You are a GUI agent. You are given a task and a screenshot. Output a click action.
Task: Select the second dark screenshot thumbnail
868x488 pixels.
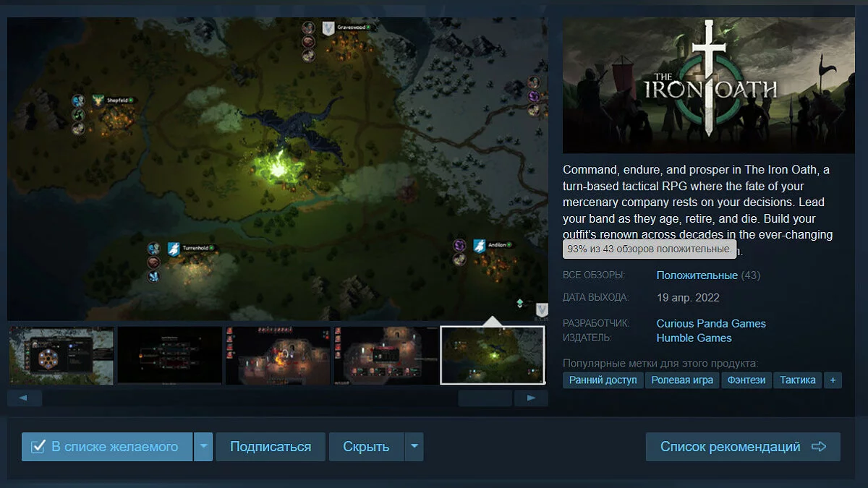(x=169, y=356)
